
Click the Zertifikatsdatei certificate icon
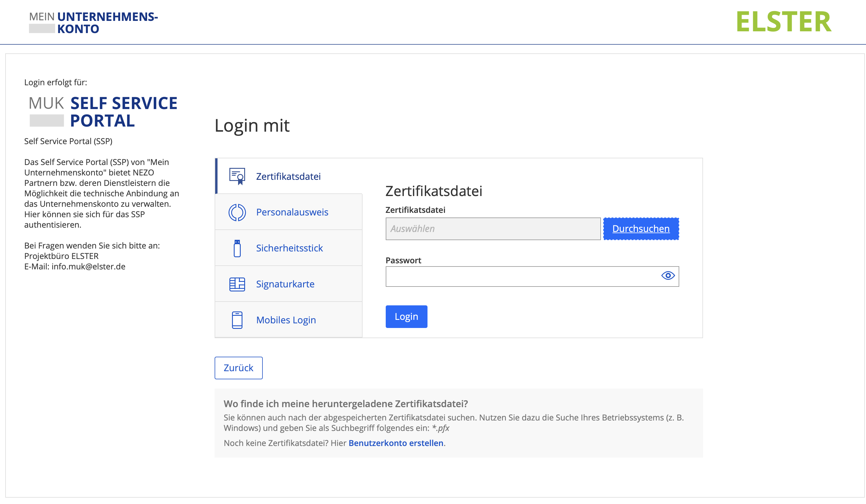click(x=237, y=176)
